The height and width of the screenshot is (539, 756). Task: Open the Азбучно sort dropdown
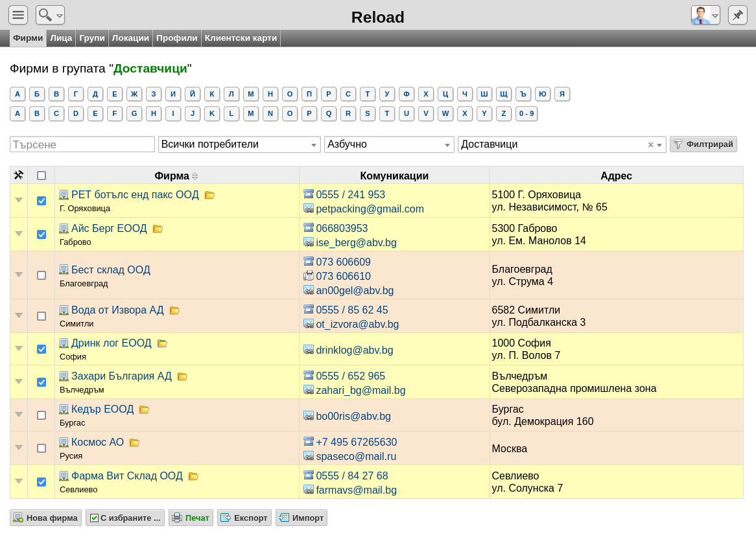click(388, 144)
